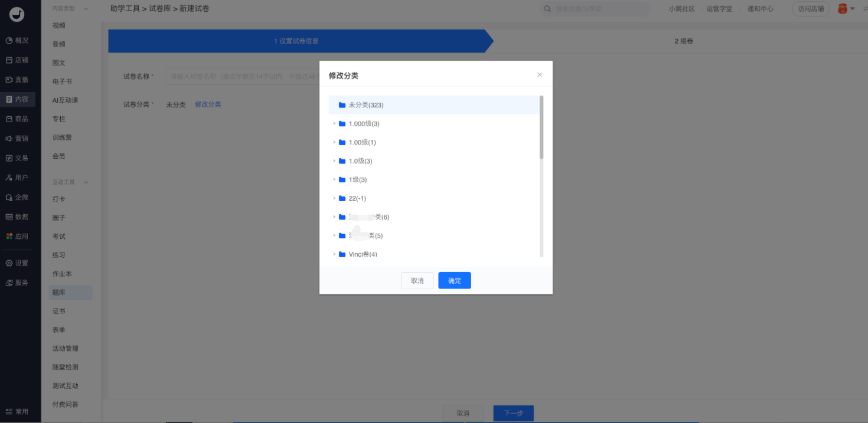Select the 1.00级(1) folder row

click(434, 142)
